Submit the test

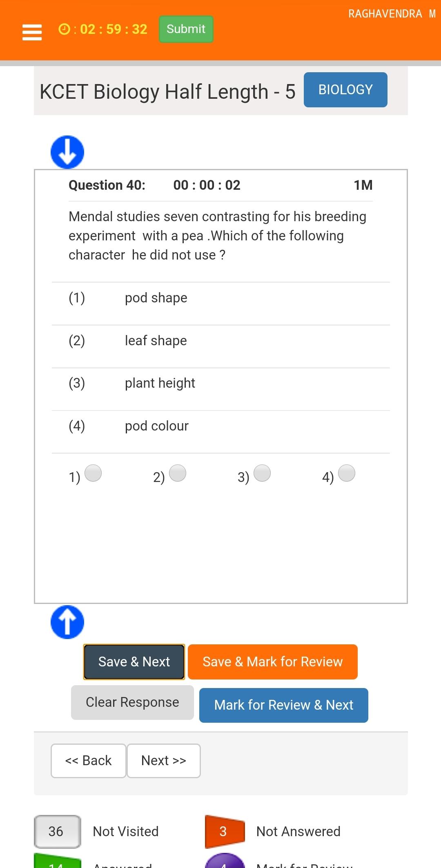click(186, 29)
